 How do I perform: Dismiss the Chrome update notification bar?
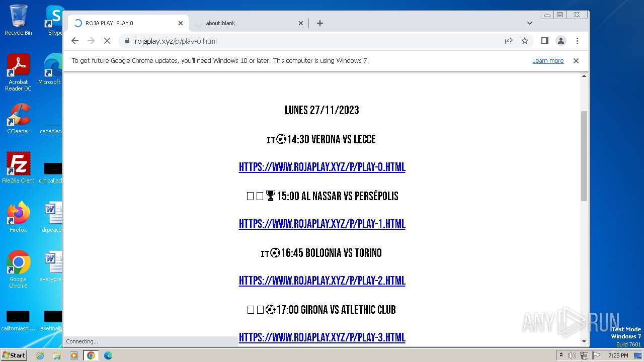pyautogui.click(x=576, y=61)
